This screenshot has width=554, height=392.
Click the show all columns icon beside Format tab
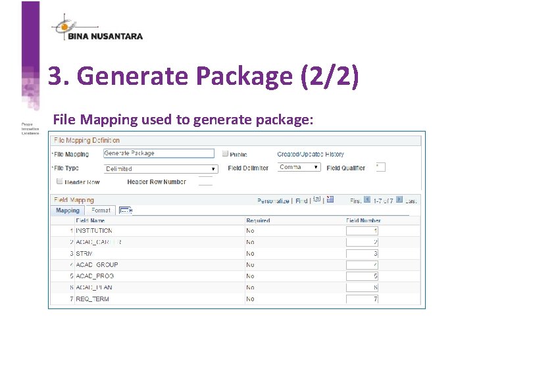pos(125,210)
